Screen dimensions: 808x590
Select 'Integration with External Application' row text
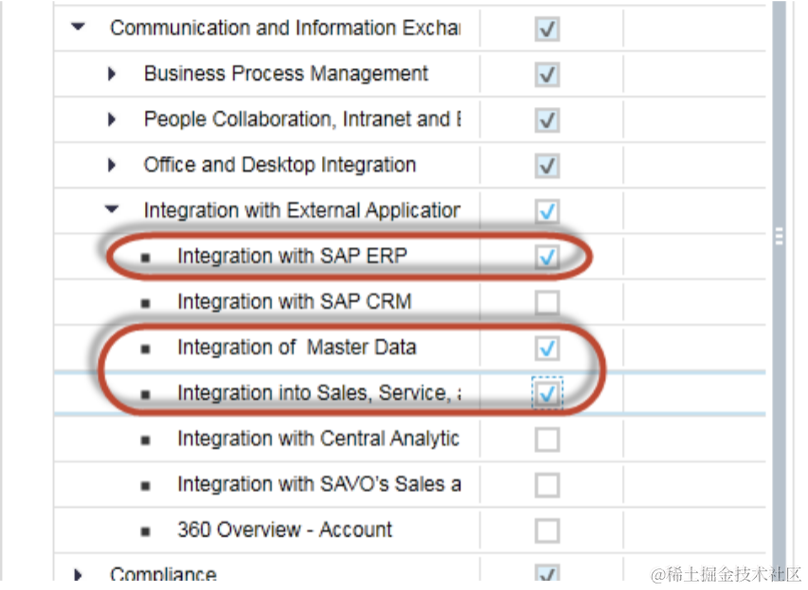(x=302, y=210)
